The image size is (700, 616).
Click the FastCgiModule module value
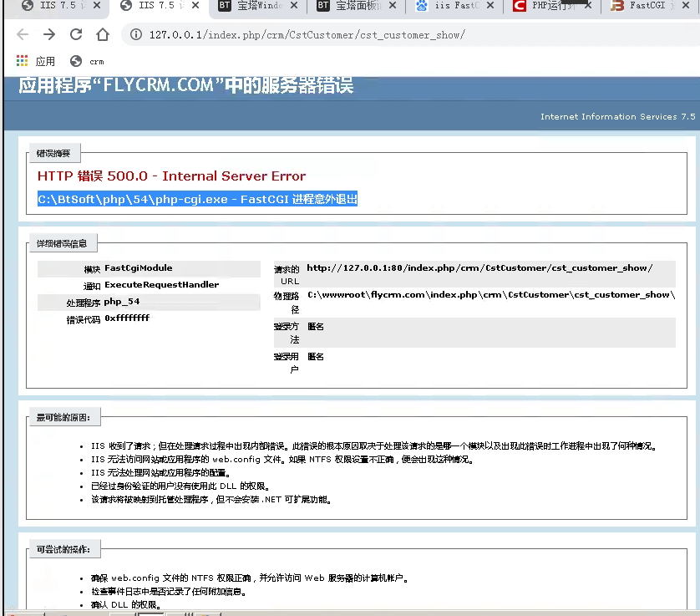click(x=139, y=268)
